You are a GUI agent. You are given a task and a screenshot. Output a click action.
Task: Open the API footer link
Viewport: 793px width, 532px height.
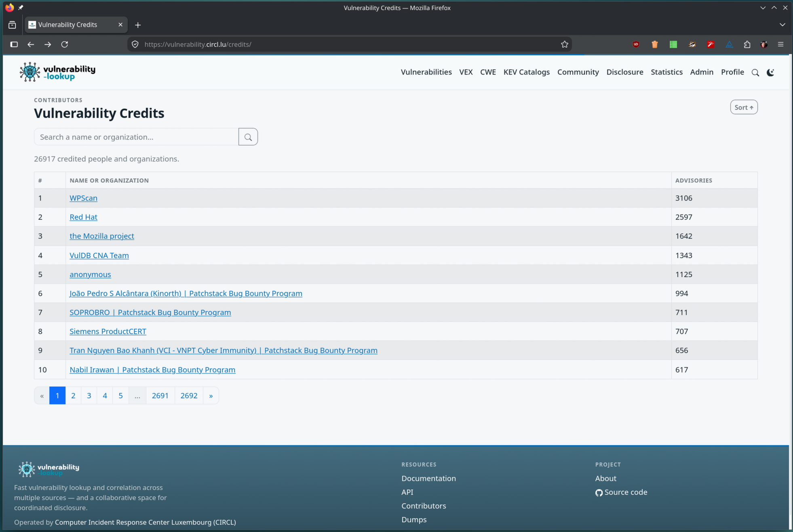pyautogui.click(x=407, y=492)
